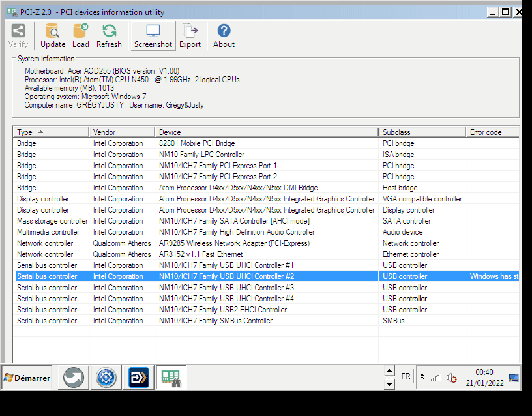The image size is (532, 416).
Task: Select the USB2 EHCI Controller row
Action: click(x=267, y=310)
